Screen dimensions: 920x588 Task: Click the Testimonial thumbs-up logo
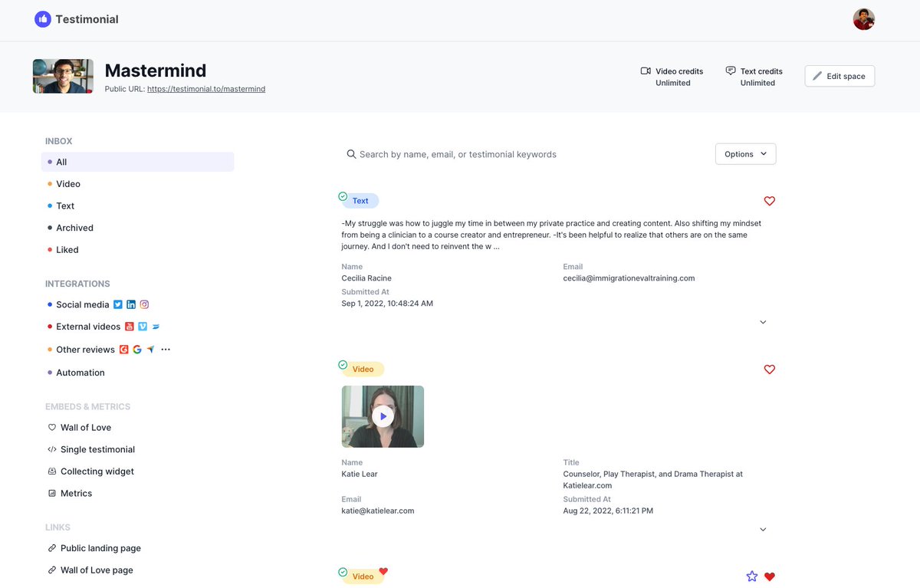[x=43, y=19]
